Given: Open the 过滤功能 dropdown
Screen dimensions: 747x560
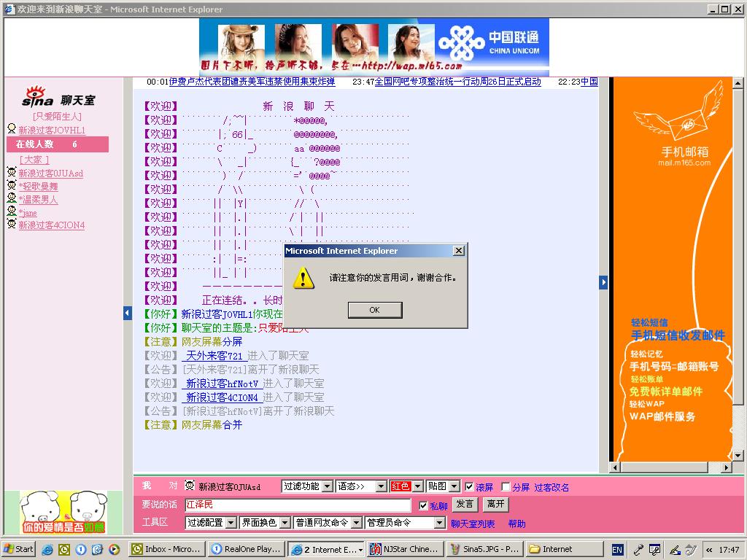Looking at the screenshot, I should tap(307, 486).
